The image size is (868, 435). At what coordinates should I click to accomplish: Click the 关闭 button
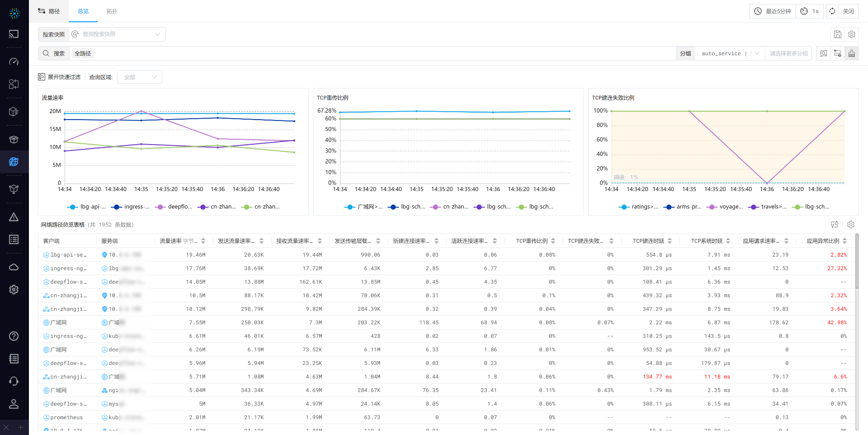tap(848, 11)
